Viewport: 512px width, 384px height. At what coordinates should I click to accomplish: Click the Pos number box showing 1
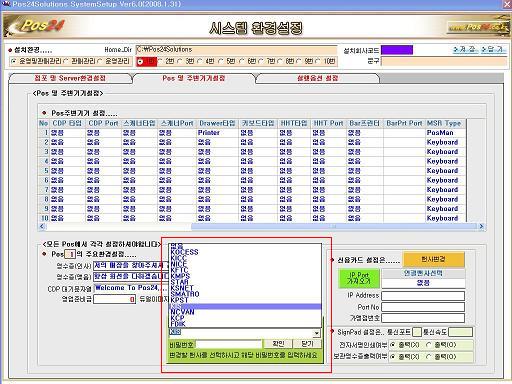70,254
